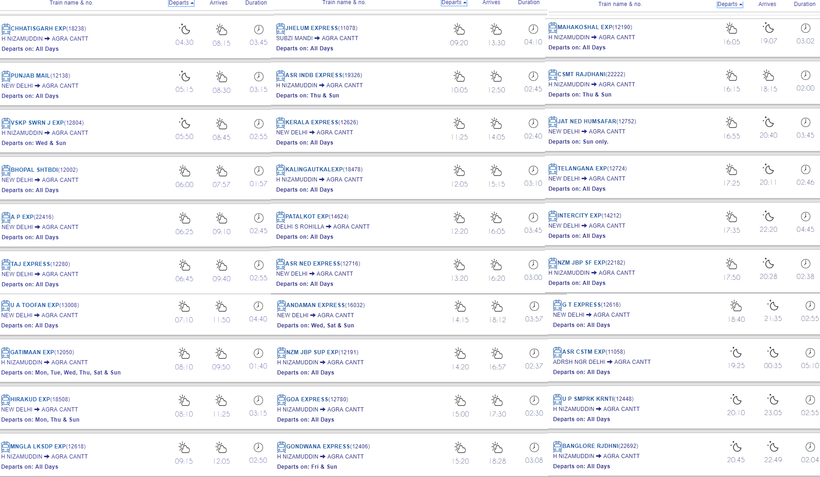Click the sun arrival icon for BHOPAL SHTBDI
Image resolution: width=820 pixels, height=477 pixels.
tap(221, 171)
